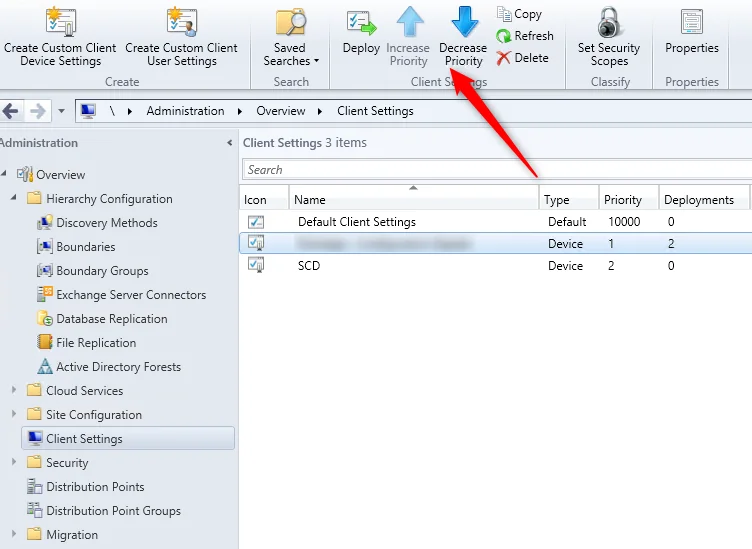Select the Default Client Settings row
The image size is (752, 549).
click(495, 222)
